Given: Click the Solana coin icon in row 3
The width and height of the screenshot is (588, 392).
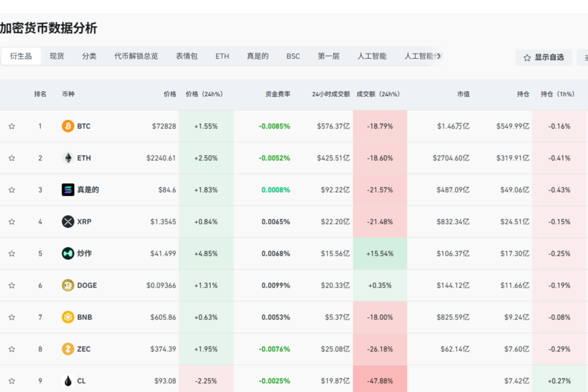Looking at the screenshot, I should [x=68, y=190].
